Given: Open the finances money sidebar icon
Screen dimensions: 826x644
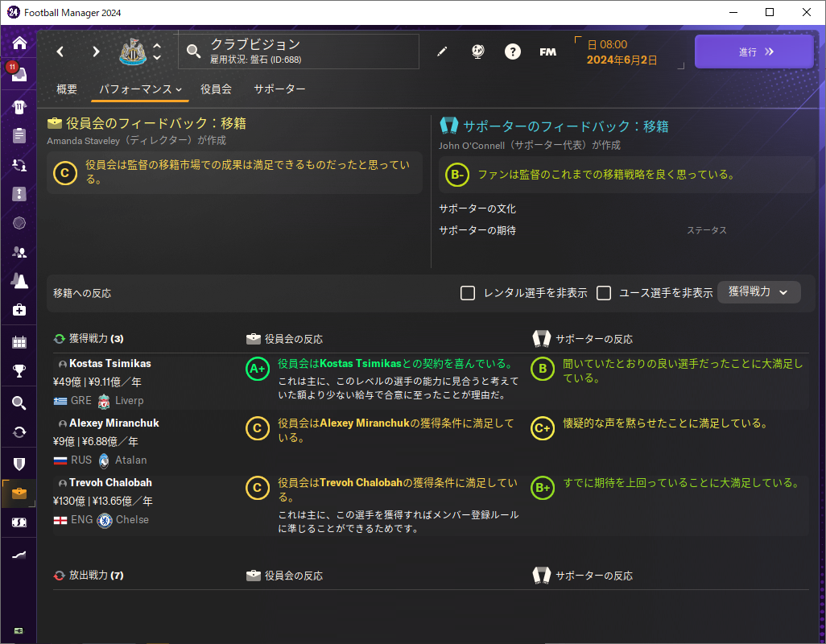Looking at the screenshot, I should (19, 522).
